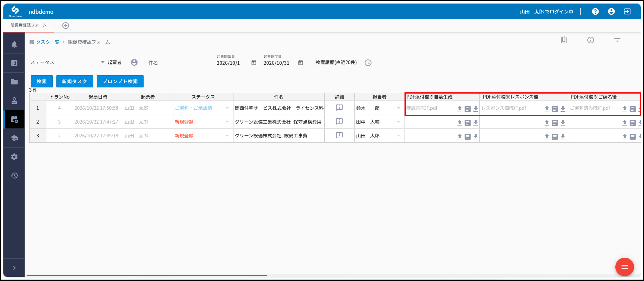Open assignee dropdown for 田中 大輔
The height and width of the screenshot is (281, 644).
point(398,122)
